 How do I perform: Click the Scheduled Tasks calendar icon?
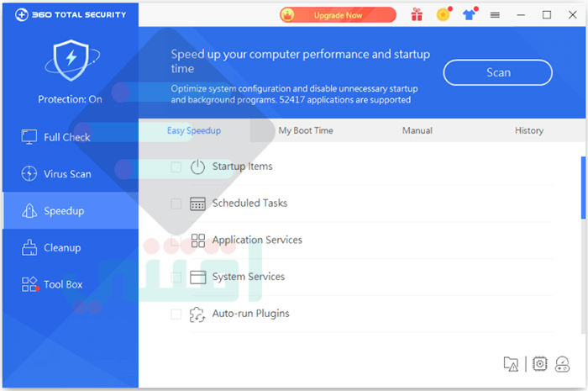[x=197, y=203]
